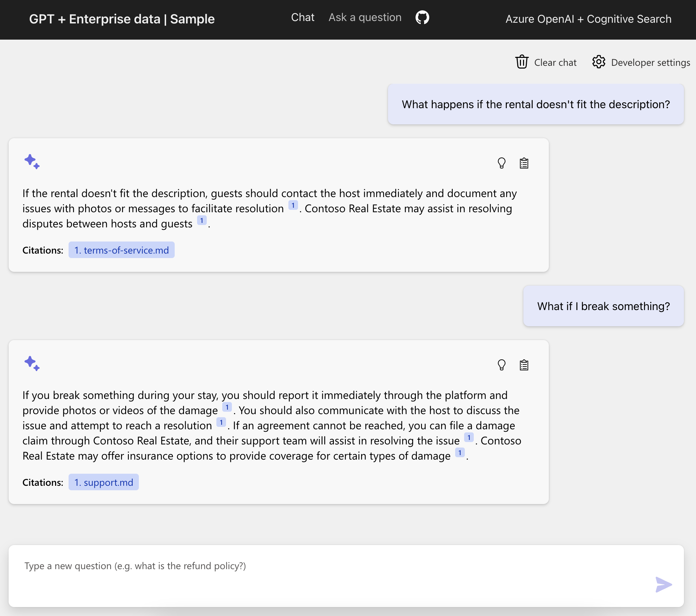
Task: Open Developer settings gear icon
Action: coord(598,62)
